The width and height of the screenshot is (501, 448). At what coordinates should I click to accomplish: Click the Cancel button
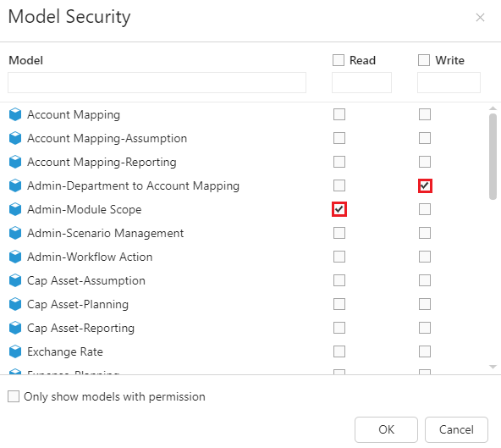click(456, 429)
